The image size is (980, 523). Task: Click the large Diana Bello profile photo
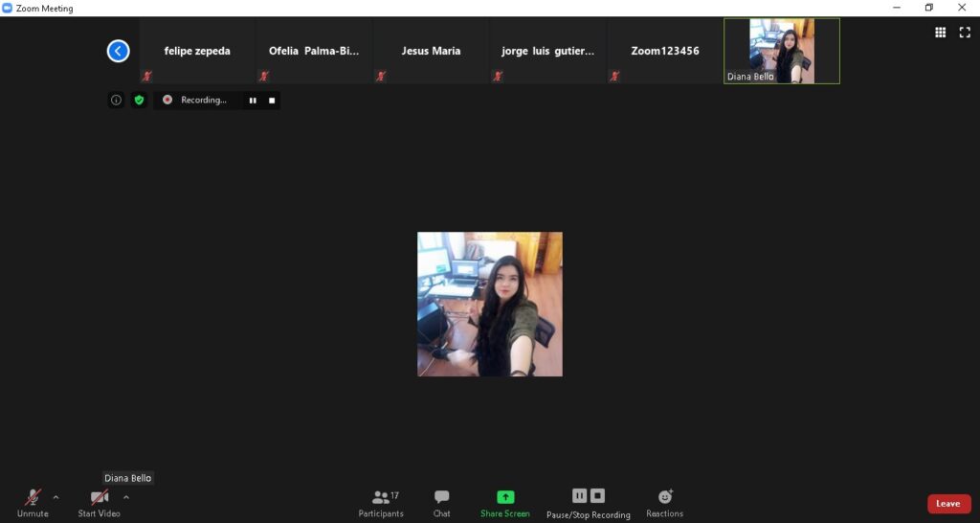tap(490, 304)
